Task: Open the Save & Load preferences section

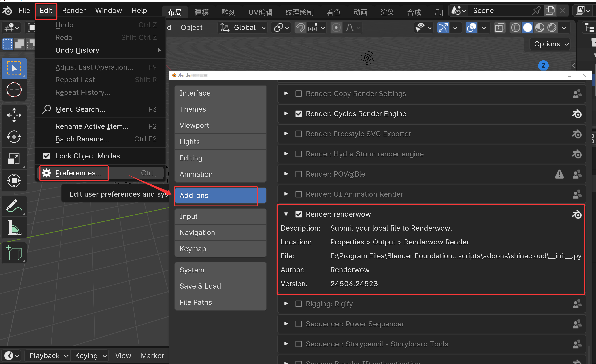Action: (x=220, y=286)
